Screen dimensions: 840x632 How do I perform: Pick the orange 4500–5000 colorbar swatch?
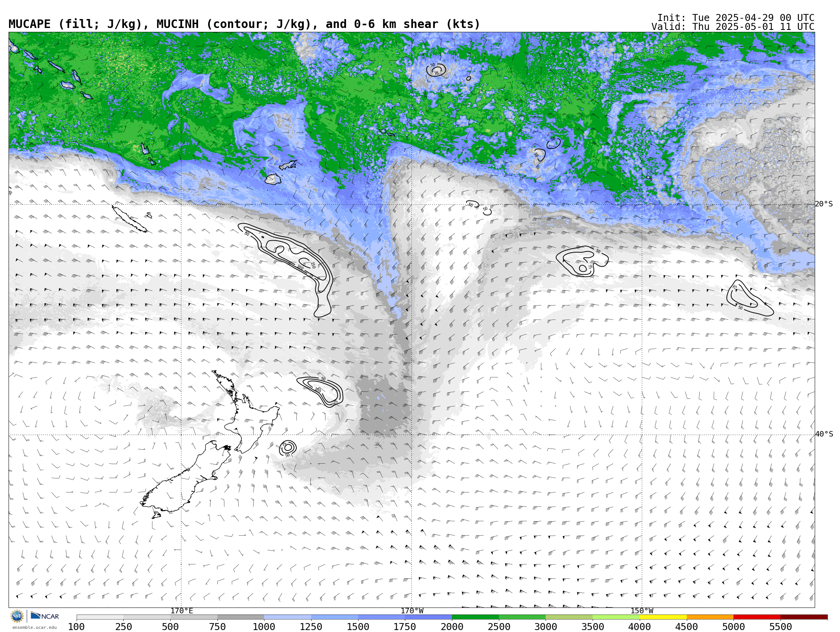pyautogui.click(x=710, y=617)
